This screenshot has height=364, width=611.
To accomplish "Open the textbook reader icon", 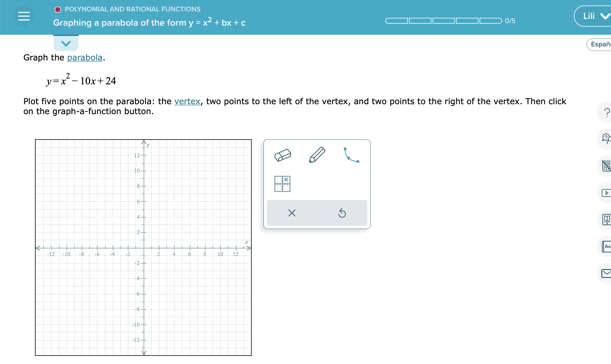I will pyautogui.click(x=606, y=220).
